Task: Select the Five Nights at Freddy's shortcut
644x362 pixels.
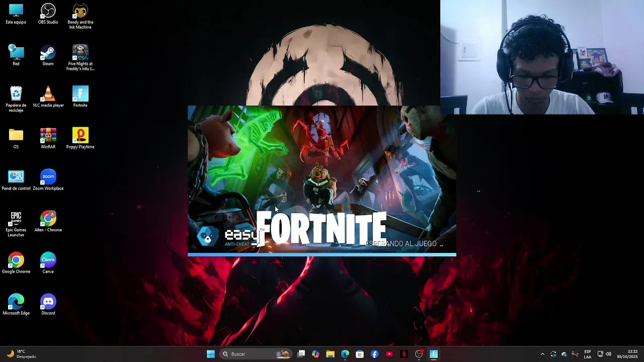Action: [x=80, y=58]
